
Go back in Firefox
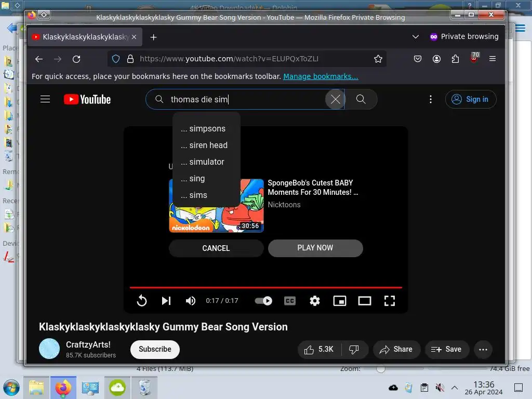pos(39,59)
